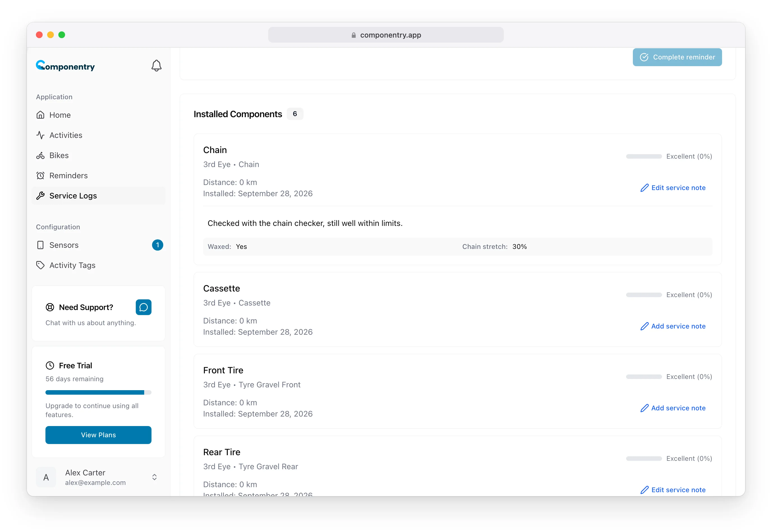The width and height of the screenshot is (772, 532).
Task: Open Sensors configuration
Action: [x=98, y=245]
